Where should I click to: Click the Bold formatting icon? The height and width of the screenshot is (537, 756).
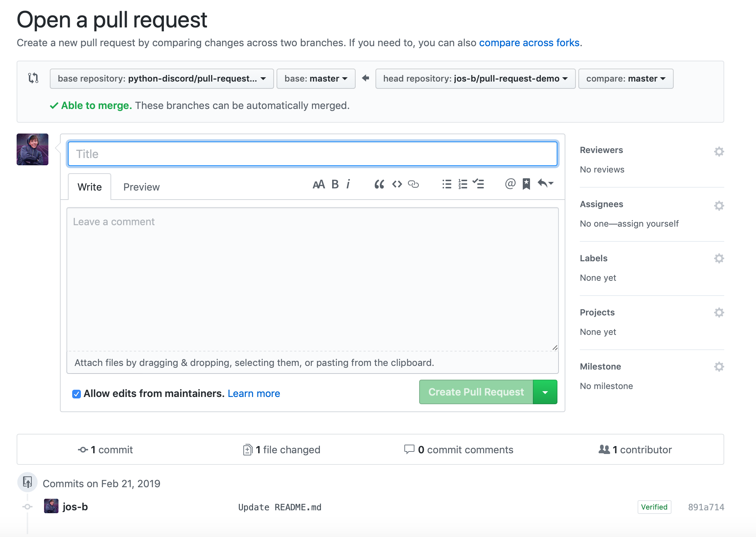coord(335,184)
